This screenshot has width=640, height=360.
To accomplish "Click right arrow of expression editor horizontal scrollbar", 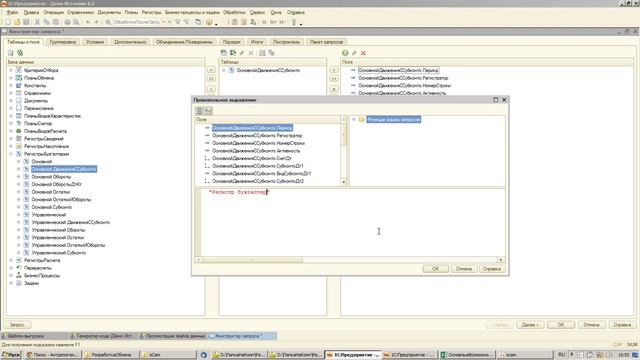I will tap(501, 260).
